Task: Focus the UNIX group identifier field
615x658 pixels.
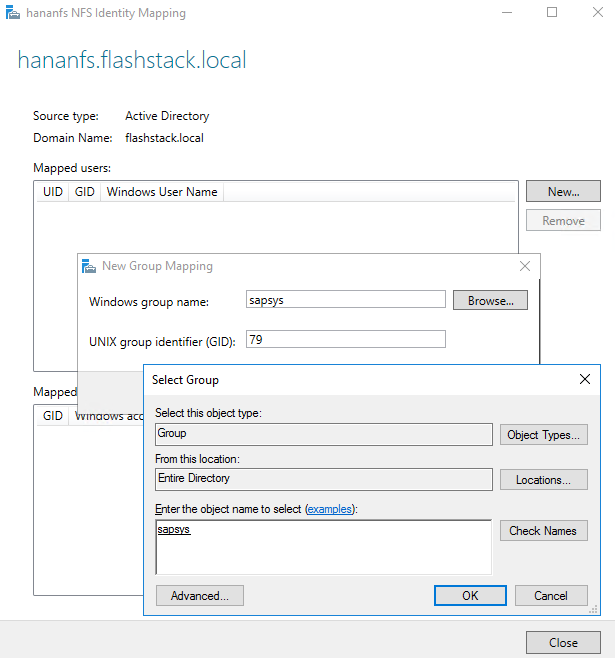Action: pos(346,339)
